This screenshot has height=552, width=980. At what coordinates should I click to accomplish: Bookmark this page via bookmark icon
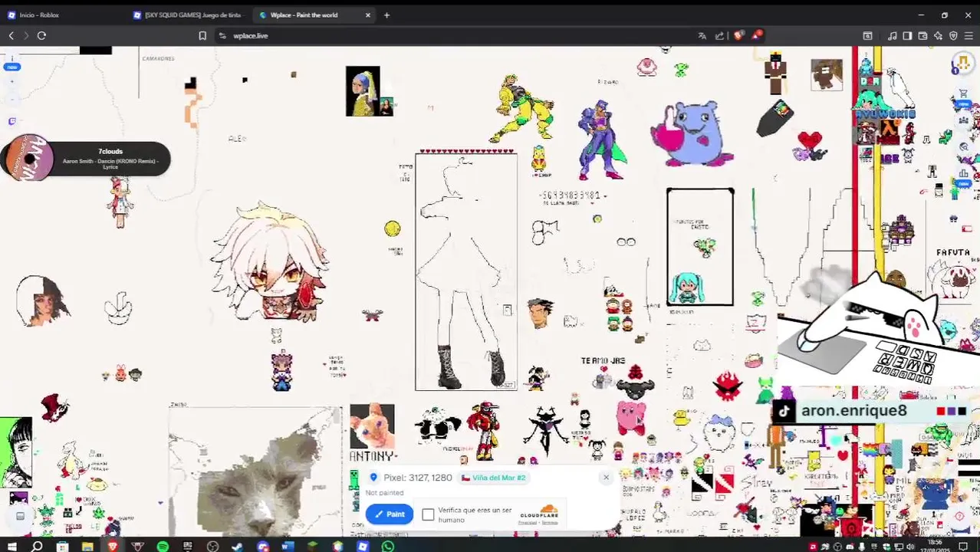(x=202, y=35)
